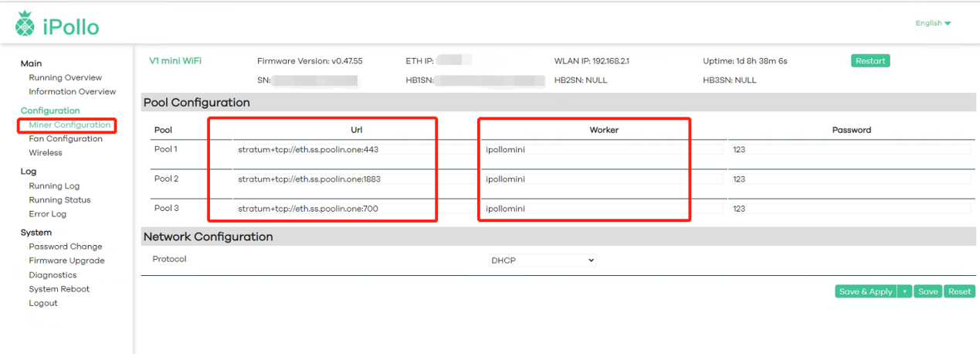Viewport: 980px width, 354px height.
Task: View the Running Log
Action: [x=54, y=186]
